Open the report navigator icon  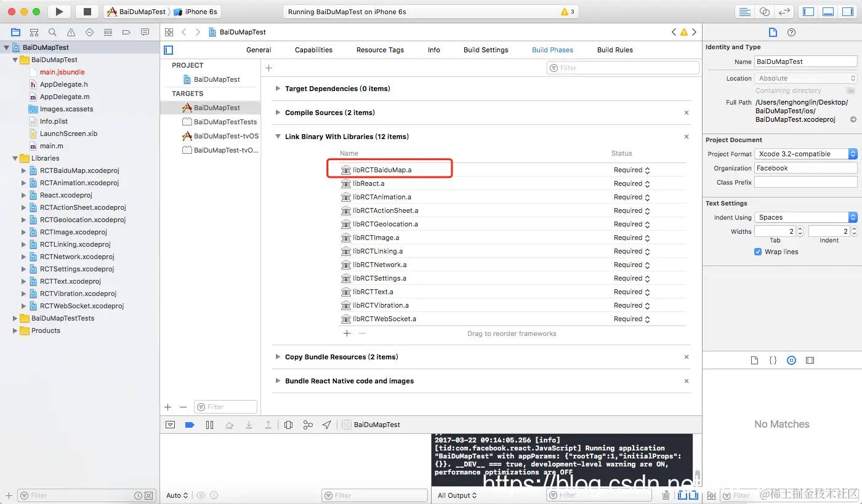pos(145,32)
